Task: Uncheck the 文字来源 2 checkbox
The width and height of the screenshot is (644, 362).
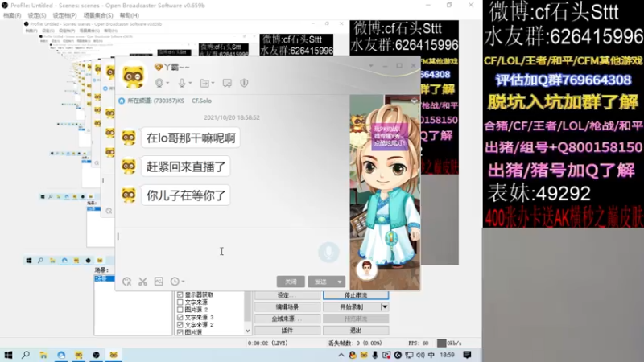Action: pyautogui.click(x=180, y=325)
